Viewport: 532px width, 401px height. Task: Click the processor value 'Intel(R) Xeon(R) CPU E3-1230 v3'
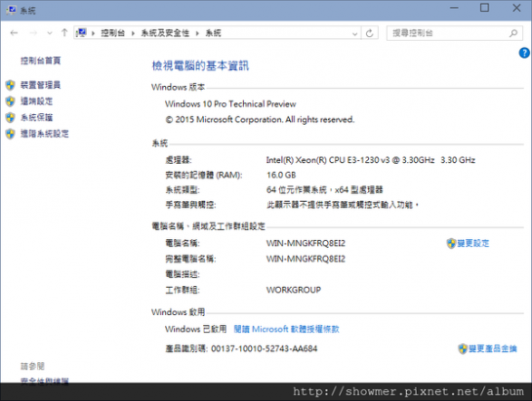tap(328, 160)
